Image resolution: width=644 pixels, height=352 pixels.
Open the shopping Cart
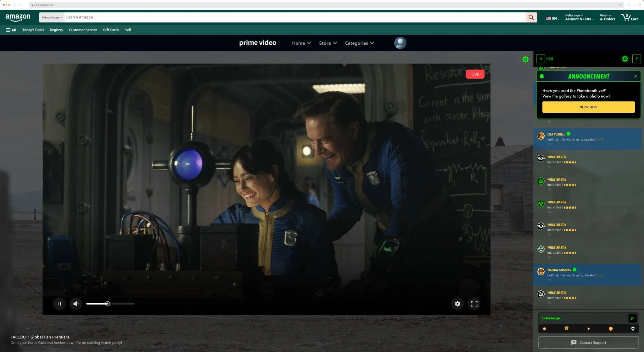coord(629,17)
